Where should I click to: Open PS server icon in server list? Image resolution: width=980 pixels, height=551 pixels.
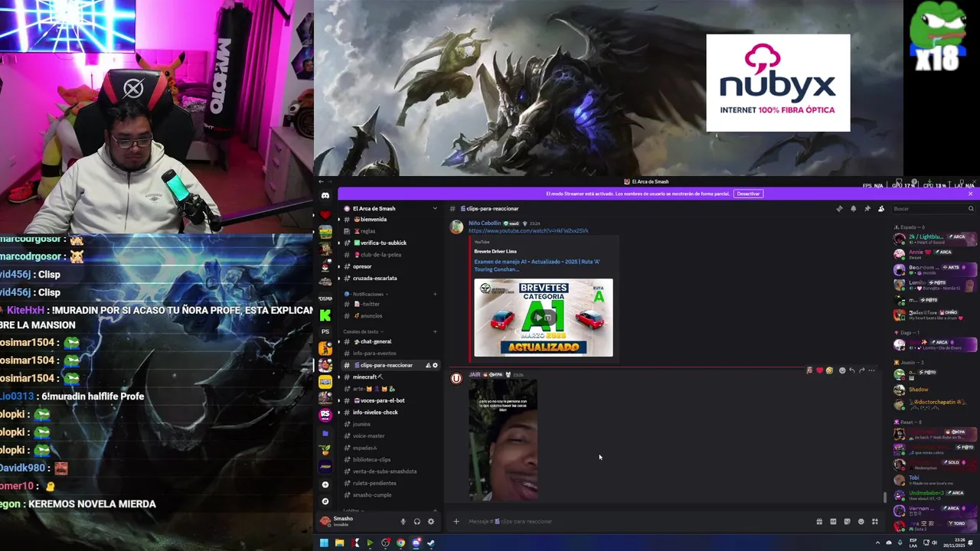click(x=325, y=331)
